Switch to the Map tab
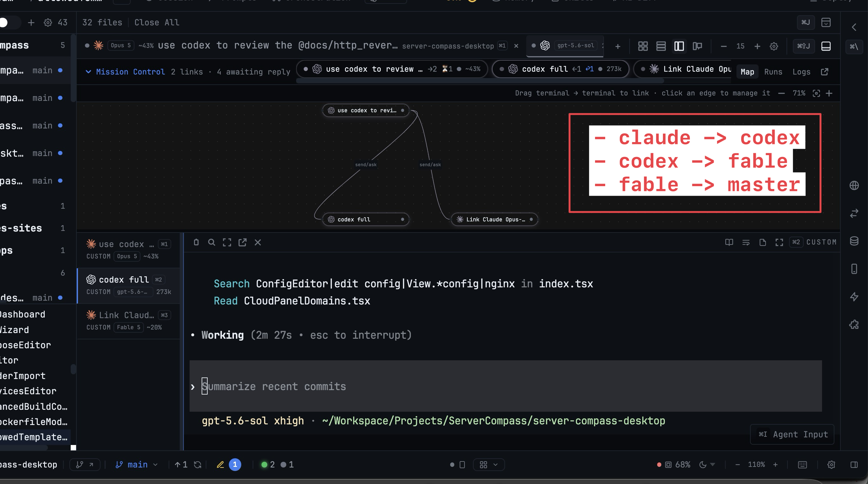This screenshot has width=868, height=484. pos(747,72)
